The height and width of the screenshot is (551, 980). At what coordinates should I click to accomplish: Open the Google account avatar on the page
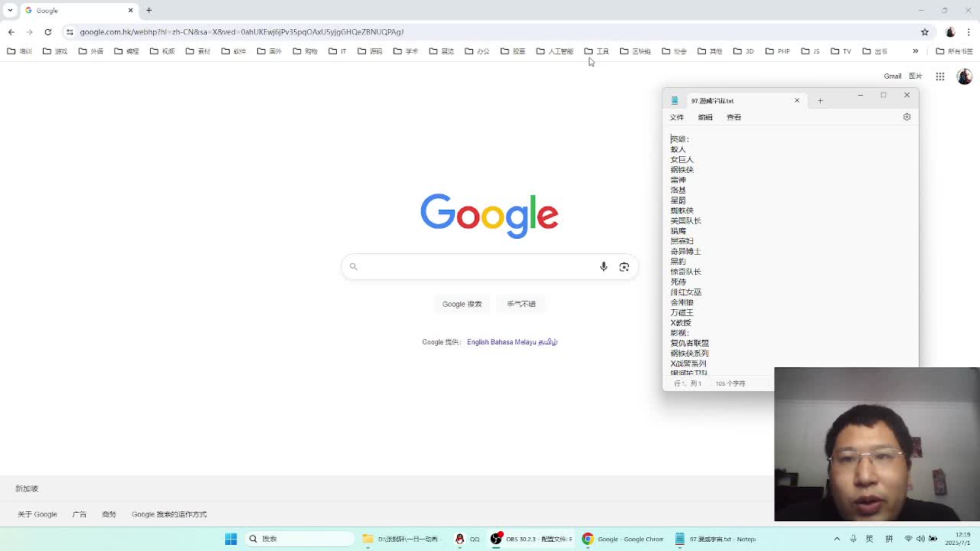(964, 77)
